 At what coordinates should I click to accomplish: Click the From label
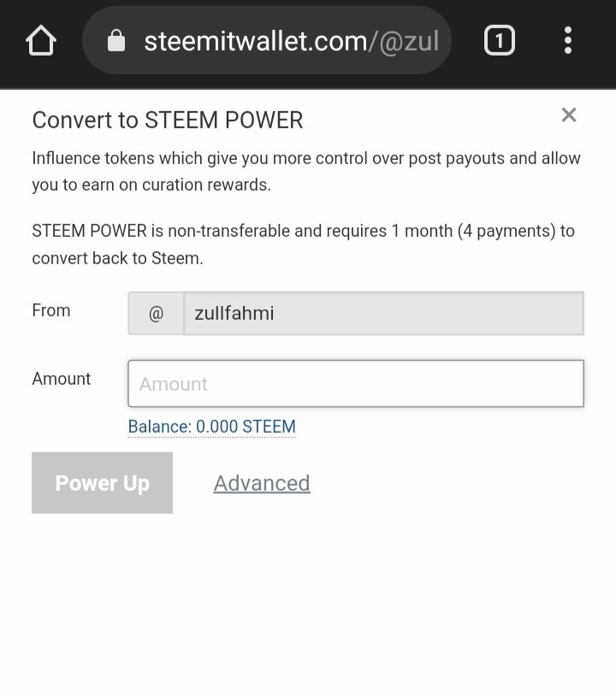[x=51, y=310]
